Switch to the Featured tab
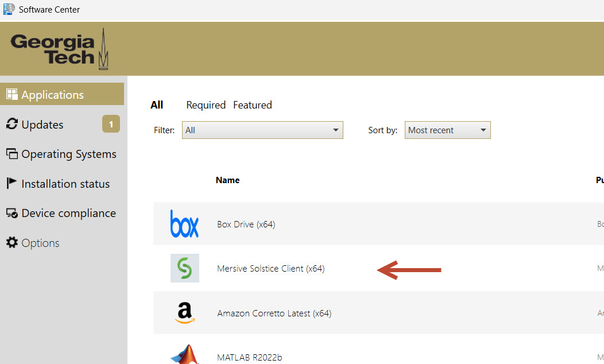The width and height of the screenshot is (604, 364). click(252, 104)
